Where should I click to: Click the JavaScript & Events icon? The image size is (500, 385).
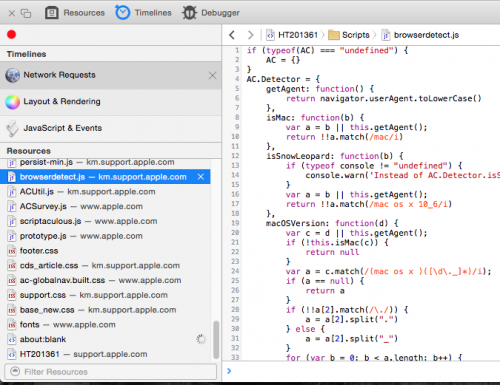point(13,128)
